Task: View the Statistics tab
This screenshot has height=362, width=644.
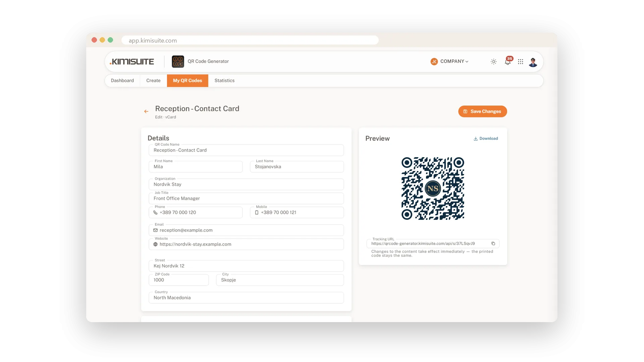Action: [x=224, y=81]
